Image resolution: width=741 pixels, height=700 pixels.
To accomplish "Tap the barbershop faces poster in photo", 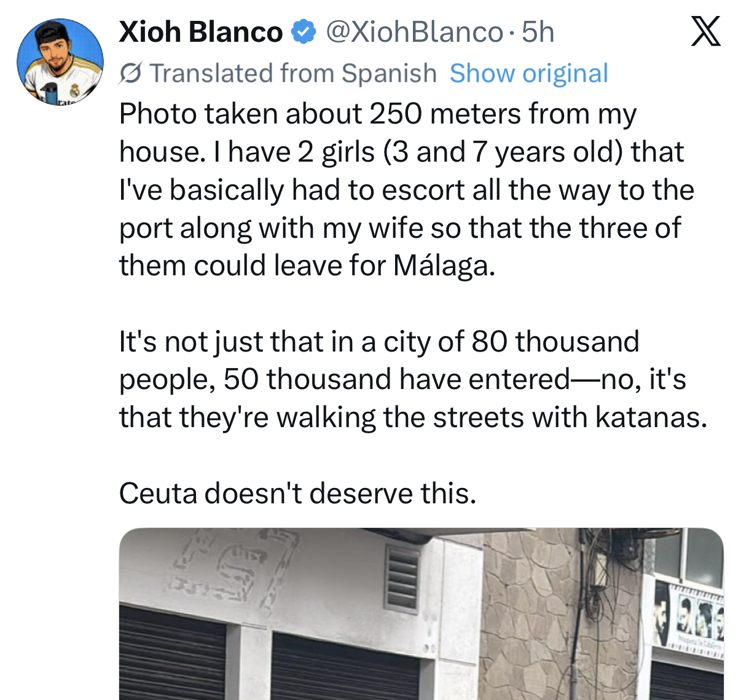I will [688, 615].
